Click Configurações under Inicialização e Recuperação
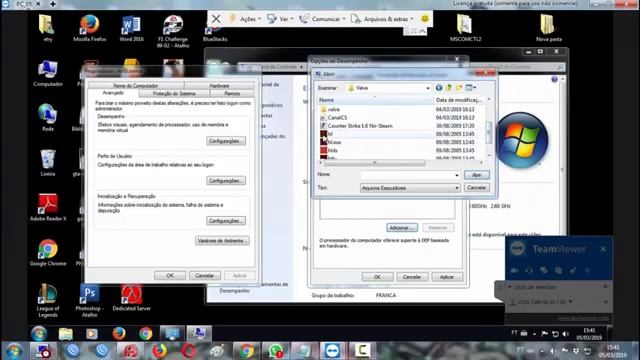 pos(226,221)
